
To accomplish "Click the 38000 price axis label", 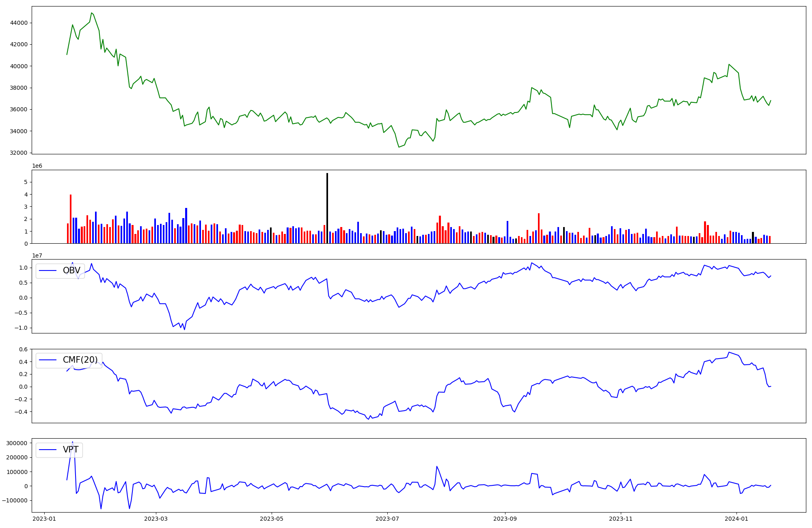I will 19,88.
